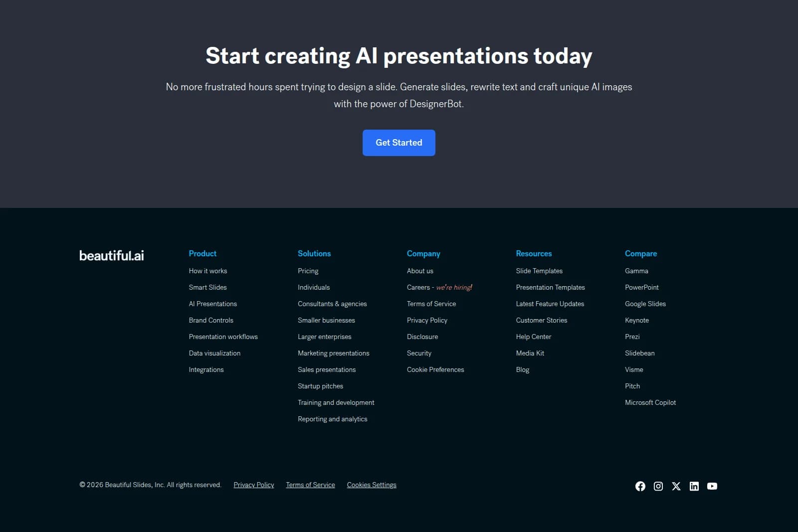This screenshot has width=798, height=532.
Task: Compare beautiful.ai with PowerPoint
Action: [641, 287]
